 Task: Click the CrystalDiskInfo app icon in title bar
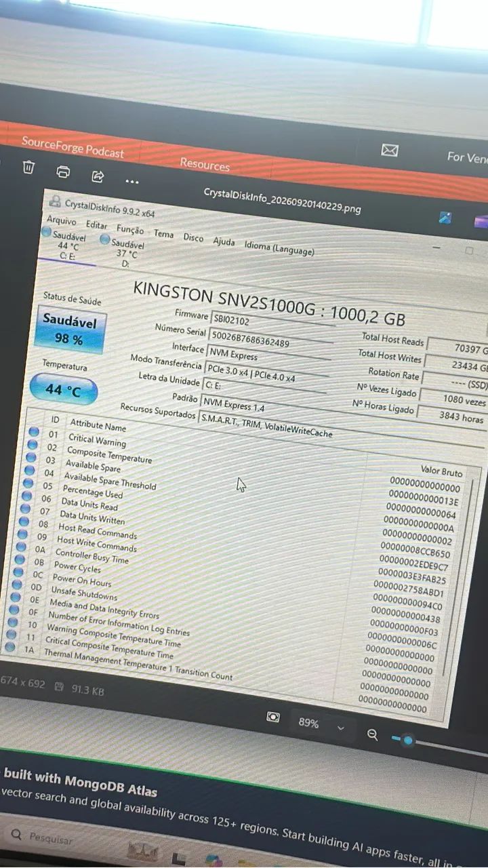pyautogui.click(x=54, y=201)
